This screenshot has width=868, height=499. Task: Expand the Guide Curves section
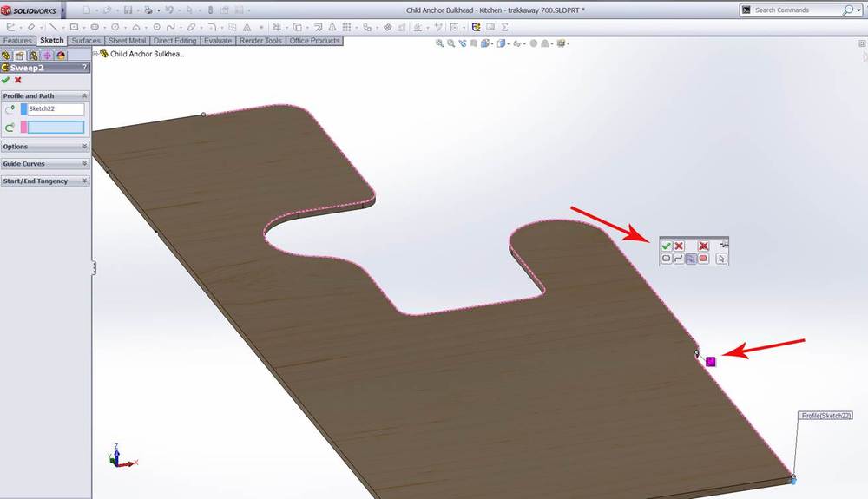pyautogui.click(x=84, y=163)
